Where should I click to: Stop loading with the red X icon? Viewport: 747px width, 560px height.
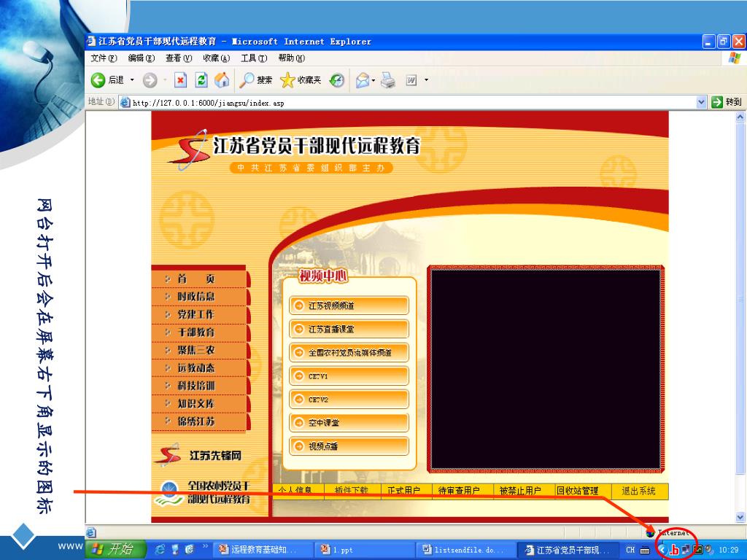(x=180, y=80)
